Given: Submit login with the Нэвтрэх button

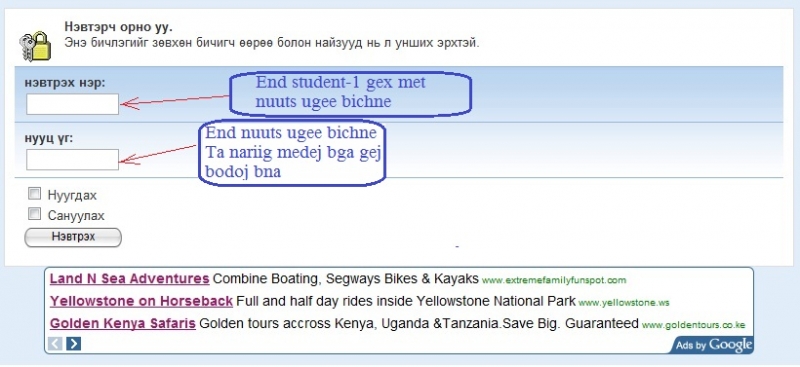Looking at the screenshot, I should pyautogui.click(x=73, y=237).
